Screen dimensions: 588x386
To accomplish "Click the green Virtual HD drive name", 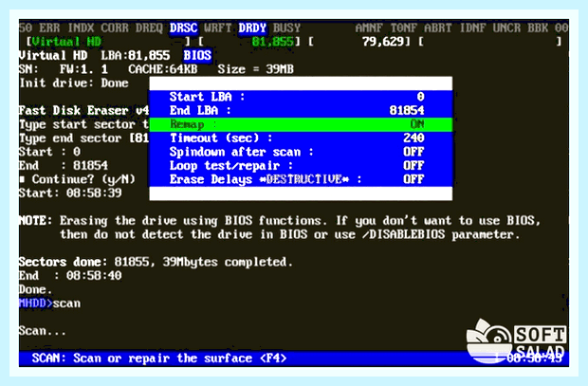I will coord(66,42).
